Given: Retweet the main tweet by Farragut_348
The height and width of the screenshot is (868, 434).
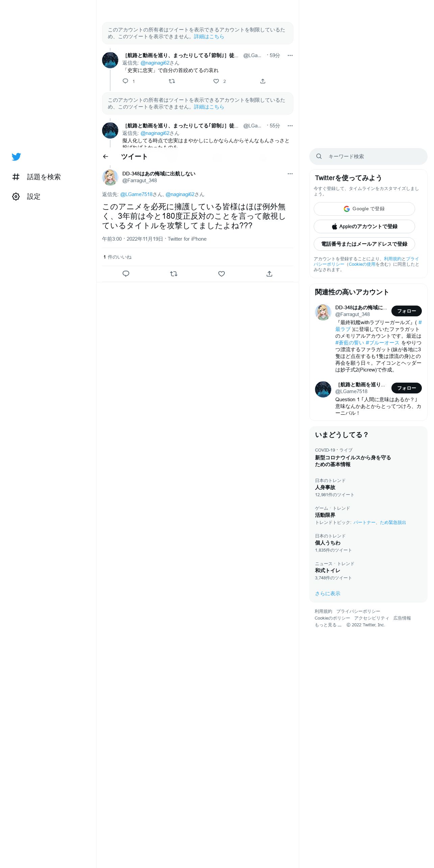Looking at the screenshot, I should point(174,274).
